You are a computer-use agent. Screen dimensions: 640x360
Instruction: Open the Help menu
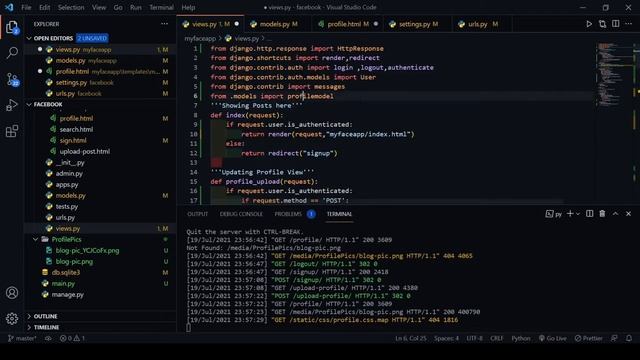[x=188, y=7]
